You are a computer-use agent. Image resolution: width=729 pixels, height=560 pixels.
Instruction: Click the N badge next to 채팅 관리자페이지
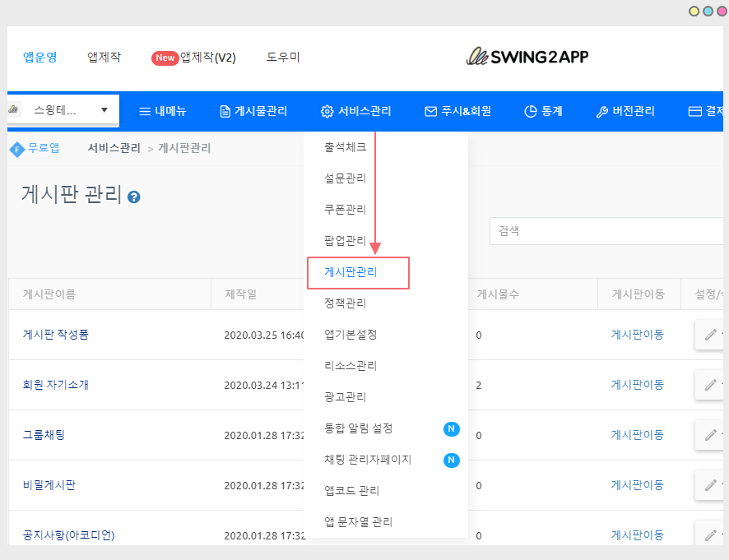451,460
